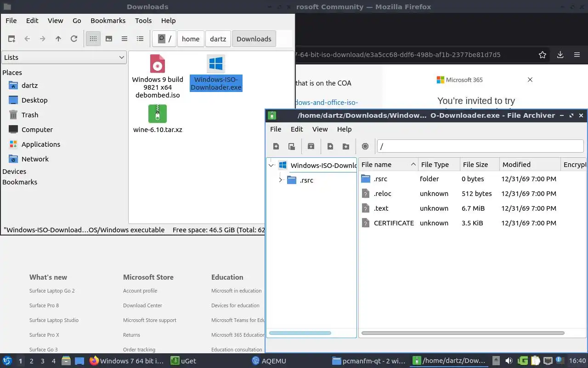Switch to icon view mode

93,39
